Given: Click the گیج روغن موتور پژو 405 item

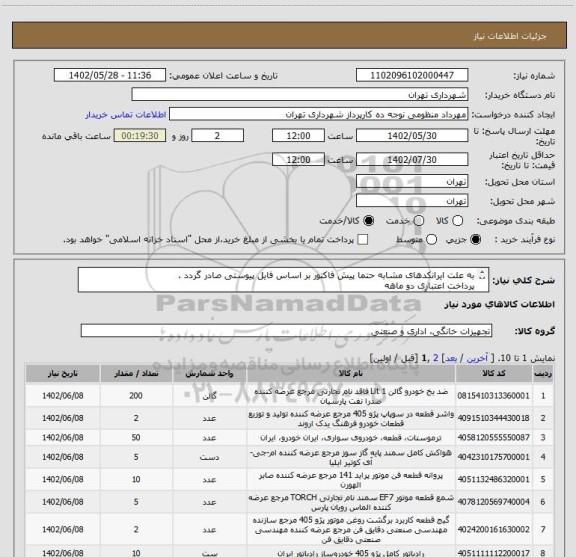Looking at the screenshot, I should click(x=351, y=530).
